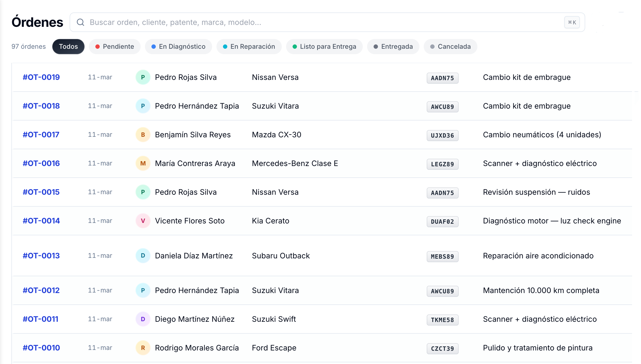
Task: Open order #OT-0013
Action: click(x=41, y=256)
